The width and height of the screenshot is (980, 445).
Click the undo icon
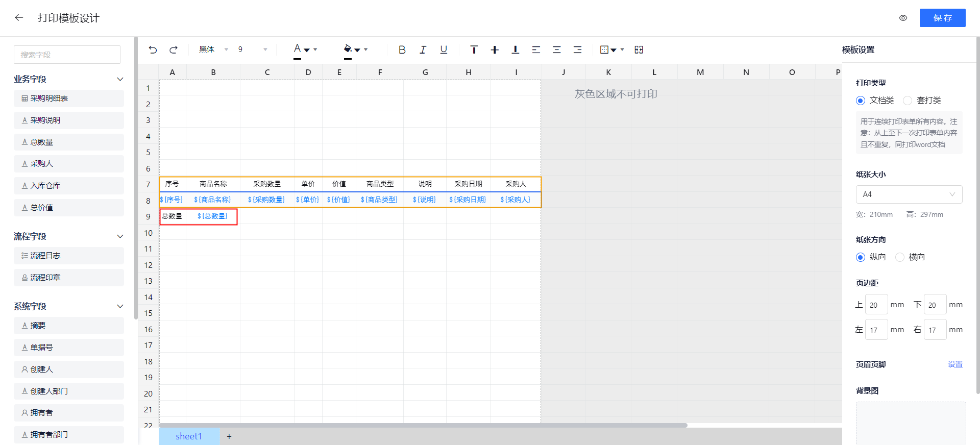[x=153, y=50]
